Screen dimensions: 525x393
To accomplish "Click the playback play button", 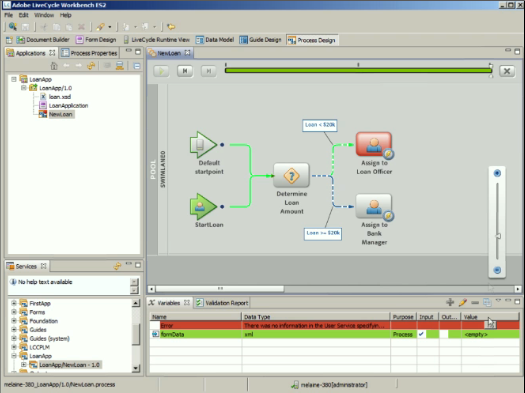I will (x=161, y=71).
